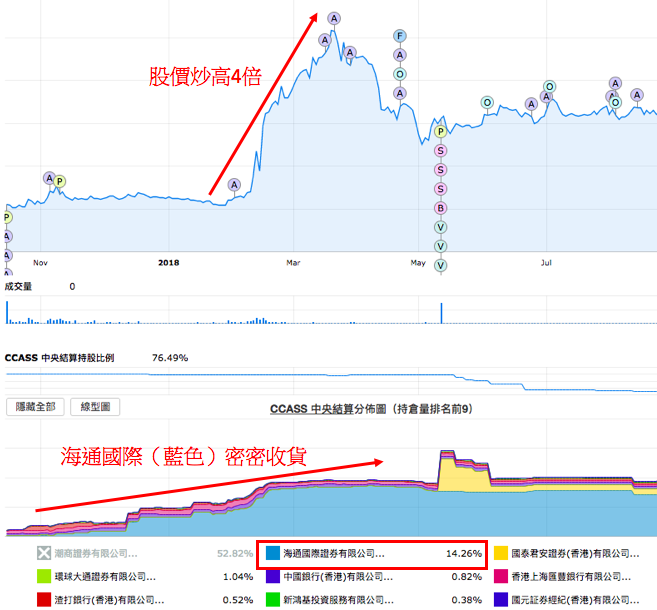The height and width of the screenshot is (610, 657).
Task: Click the A marker before the March surge
Action: point(234,185)
